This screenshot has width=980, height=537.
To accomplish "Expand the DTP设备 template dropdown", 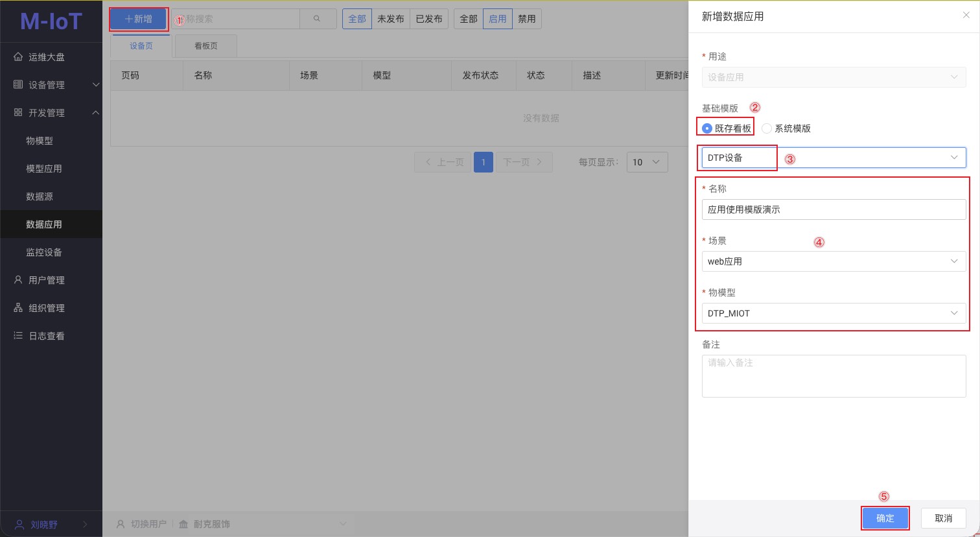I will tap(834, 158).
